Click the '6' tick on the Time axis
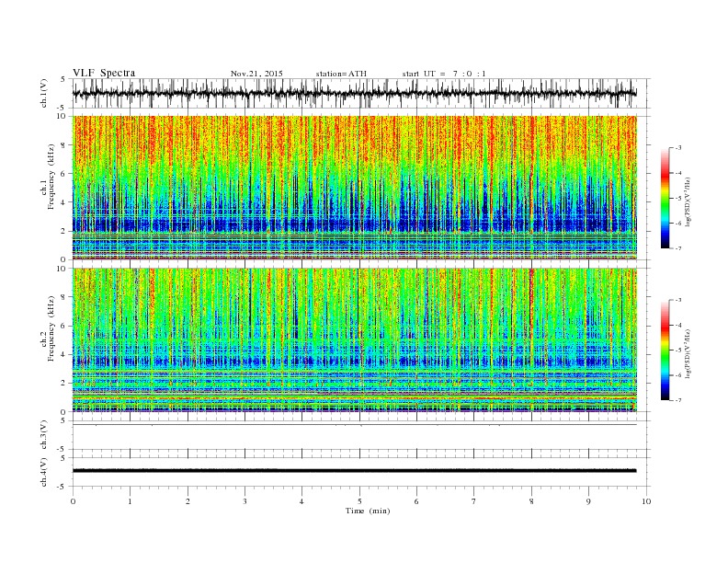The width and height of the screenshot is (728, 563). coord(416,501)
